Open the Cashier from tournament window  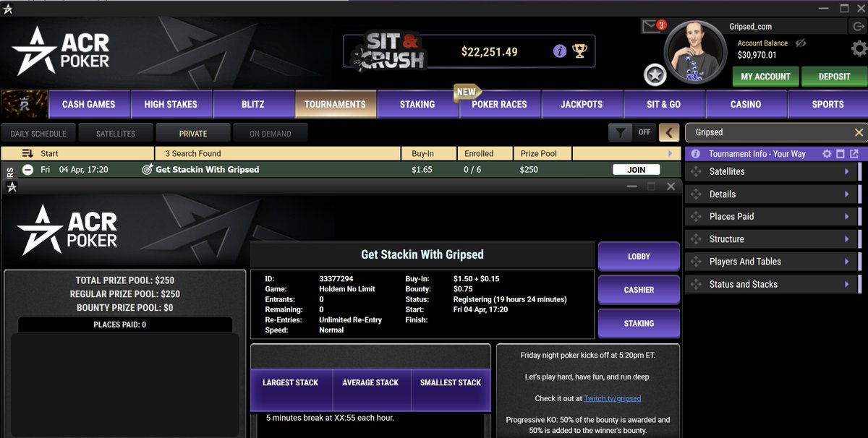[639, 290]
